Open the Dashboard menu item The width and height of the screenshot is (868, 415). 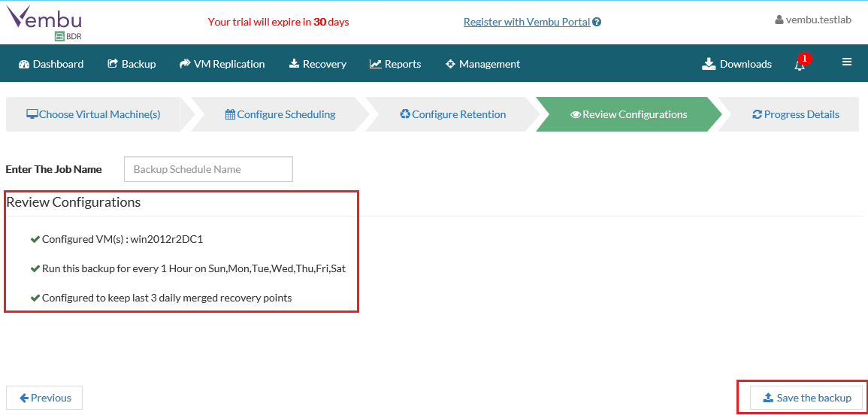[51, 64]
